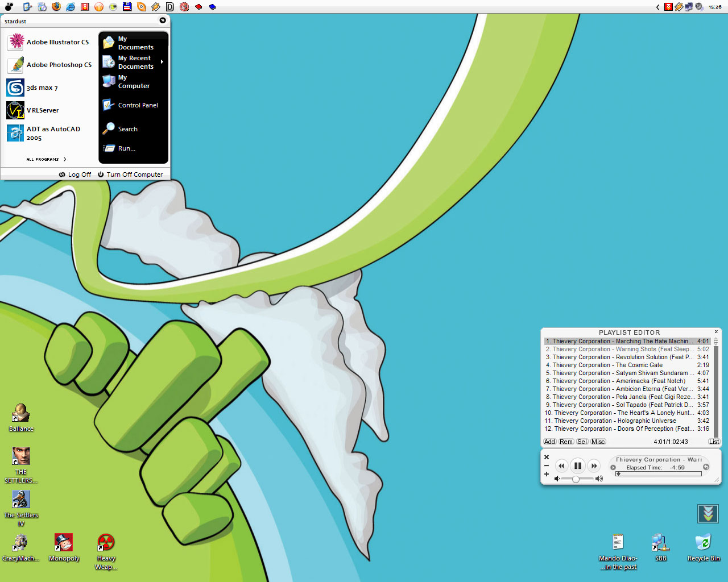The image size is (728, 582).
Task: Select track Amerimacka (Feat Notch)
Action: 627,381
